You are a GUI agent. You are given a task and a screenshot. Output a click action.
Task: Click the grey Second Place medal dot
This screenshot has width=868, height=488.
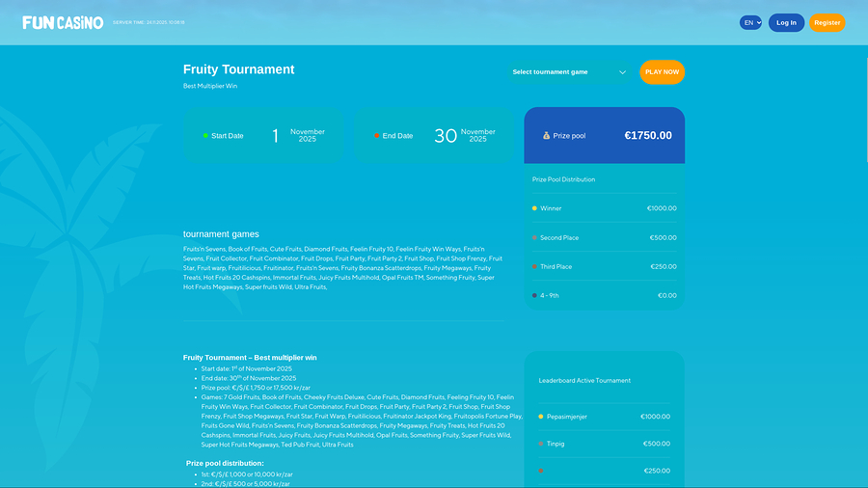tap(534, 237)
